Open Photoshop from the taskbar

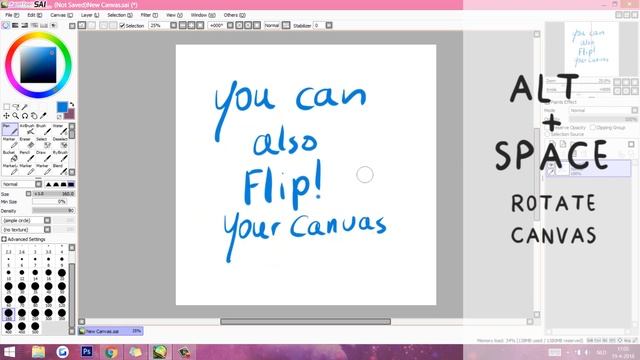pos(87,352)
